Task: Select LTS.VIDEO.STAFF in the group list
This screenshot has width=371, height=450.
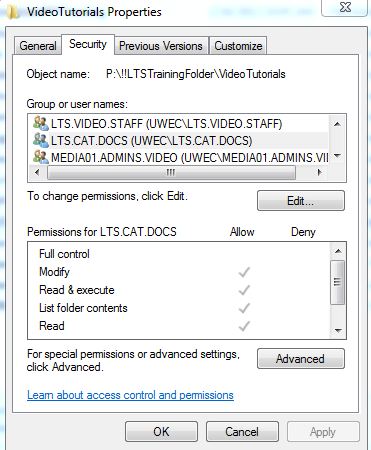Action: (180, 124)
